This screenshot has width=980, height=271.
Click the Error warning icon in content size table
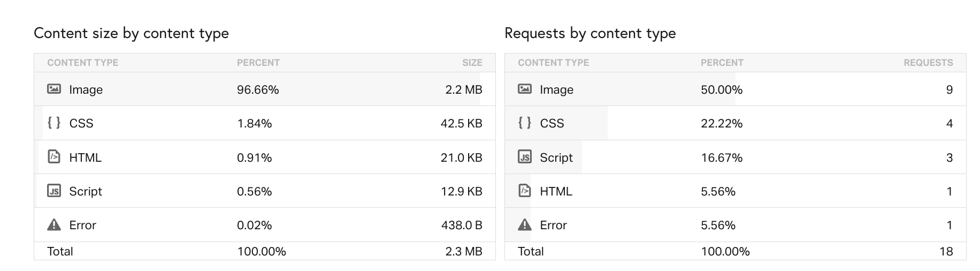(x=54, y=224)
